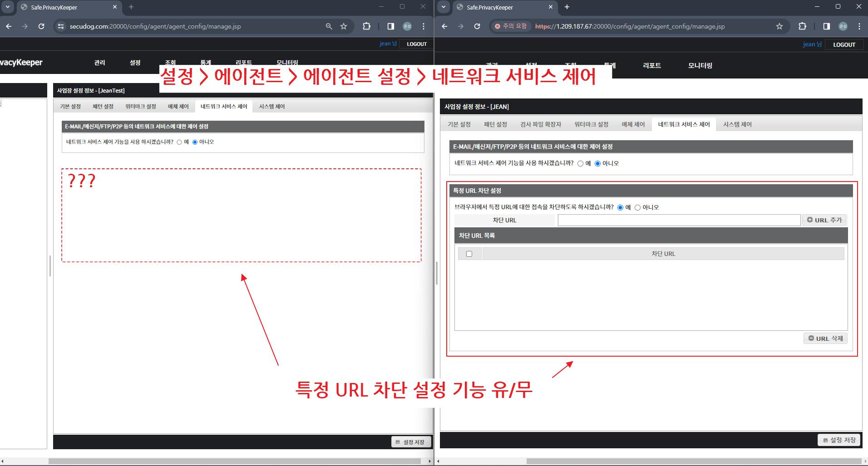Image resolution: width=868 pixels, height=466 pixels.
Task: Select '아니오' for network service control, right window
Action: pyautogui.click(x=597, y=163)
